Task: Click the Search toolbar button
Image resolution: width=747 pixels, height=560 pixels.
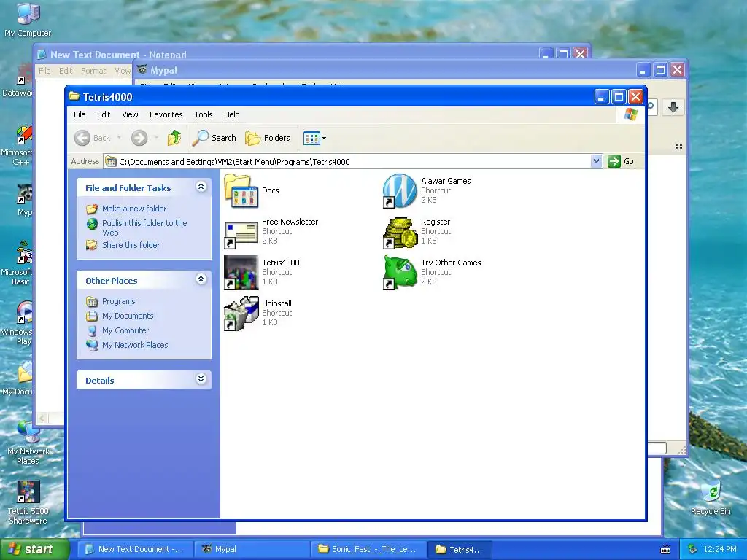Action: coord(214,138)
